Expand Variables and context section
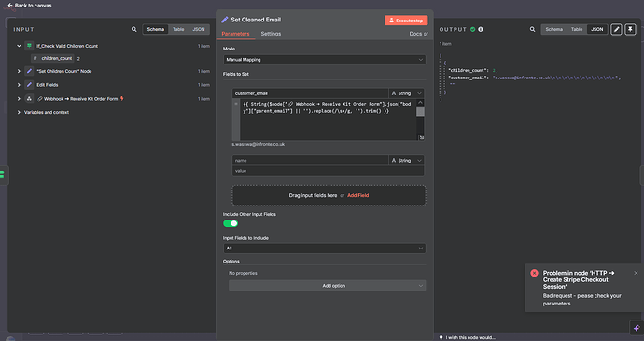This screenshot has width=644, height=341. [x=19, y=112]
